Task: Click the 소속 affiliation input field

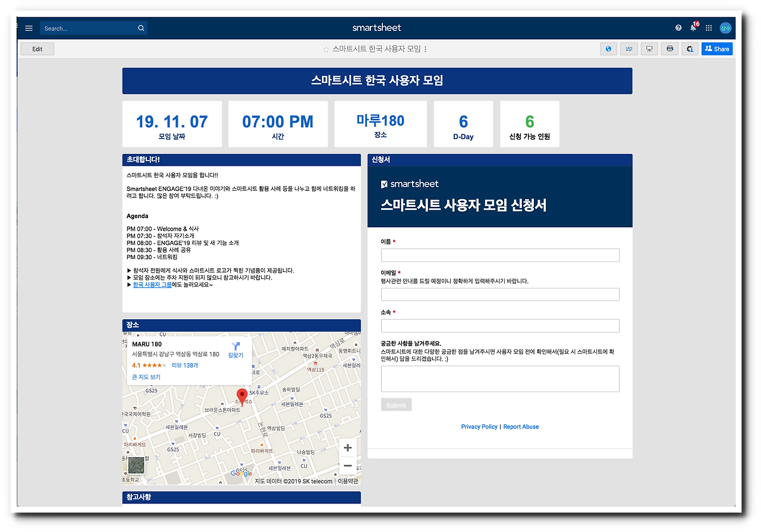Action: coord(500,326)
